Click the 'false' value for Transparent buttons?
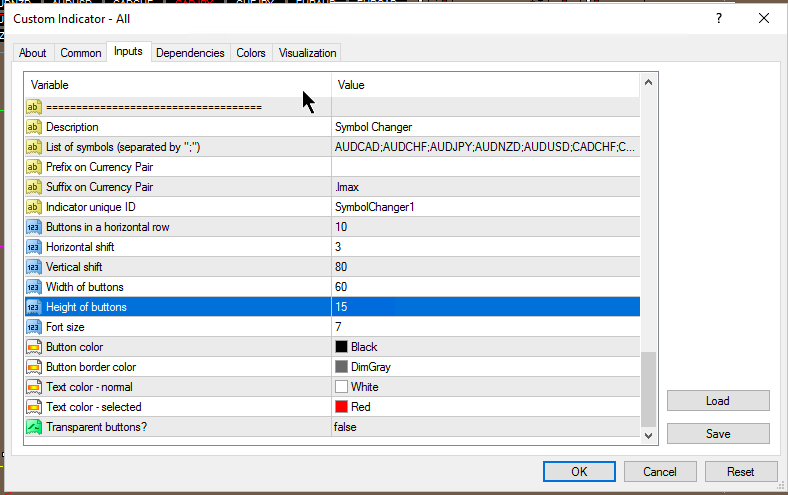Viewport: 788px width, 495px height. [345, 427]
